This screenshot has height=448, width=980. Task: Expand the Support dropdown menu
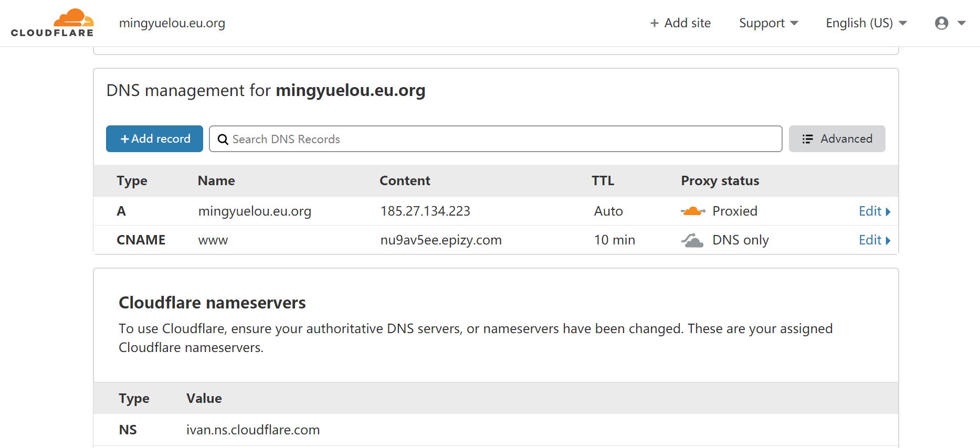768,23
